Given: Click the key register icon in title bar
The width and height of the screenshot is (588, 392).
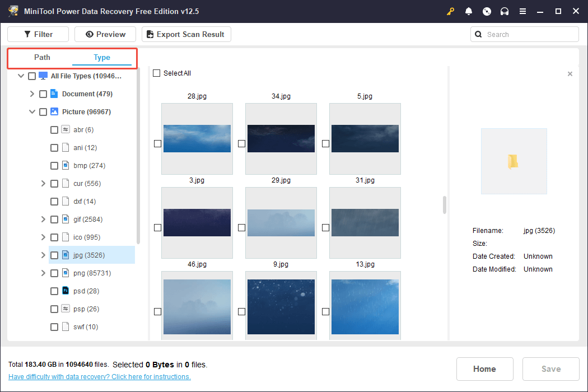Looking at the screenshot, I should coord(451,11).
